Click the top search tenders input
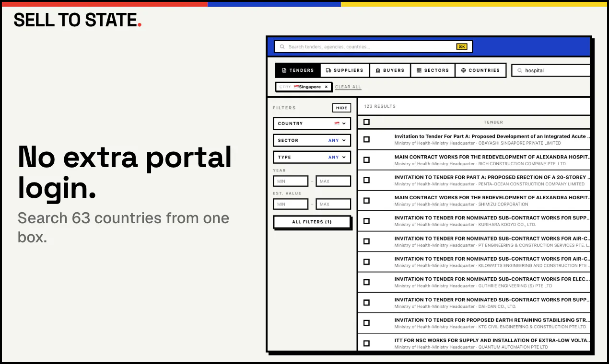609x364 pixels. (x=373, y=46)
